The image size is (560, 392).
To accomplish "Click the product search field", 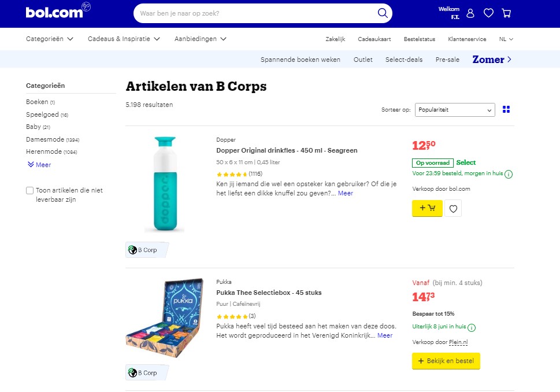I will [x=254, y=13].
